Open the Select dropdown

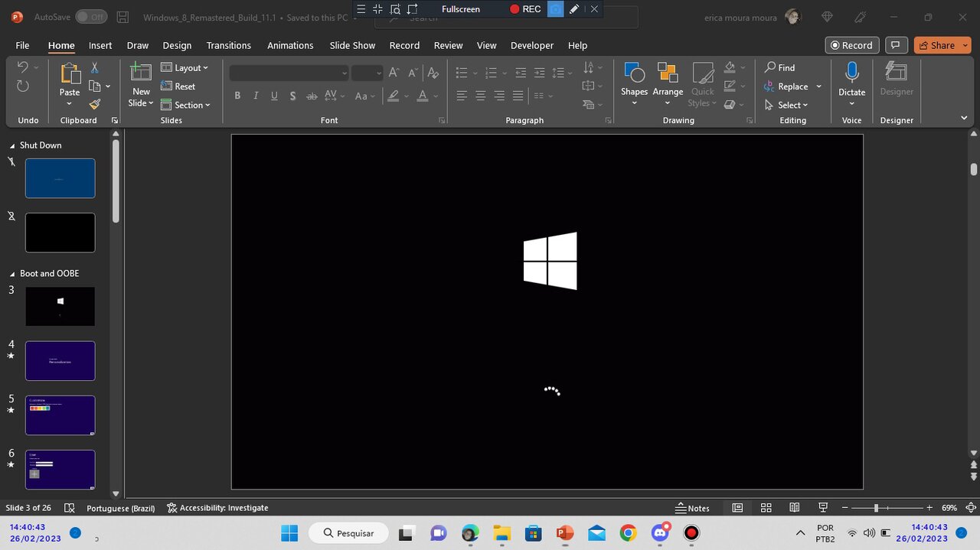pos(786,105)
